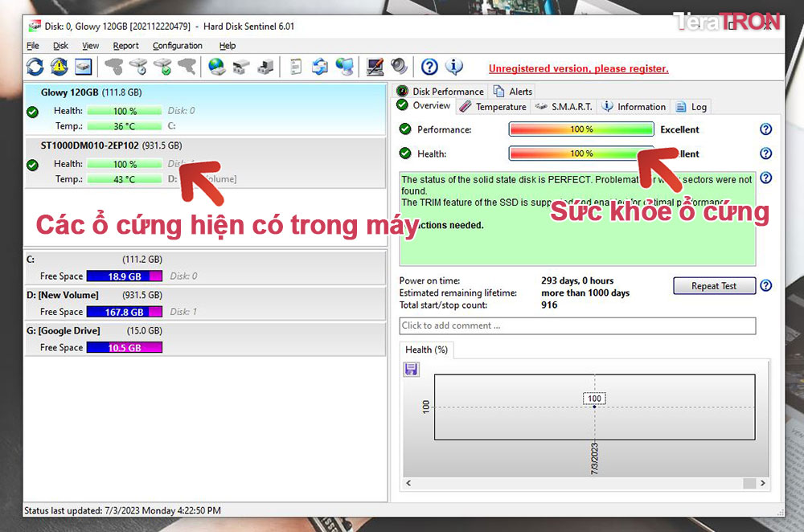Select the G: [Google Drive] partition row
Viewport: 804px width, 532px height.
pyautogui.click(x=205, y=339)
